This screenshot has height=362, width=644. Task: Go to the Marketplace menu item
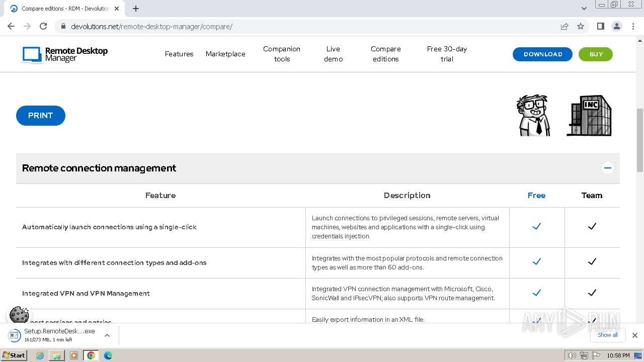point(225,54)
